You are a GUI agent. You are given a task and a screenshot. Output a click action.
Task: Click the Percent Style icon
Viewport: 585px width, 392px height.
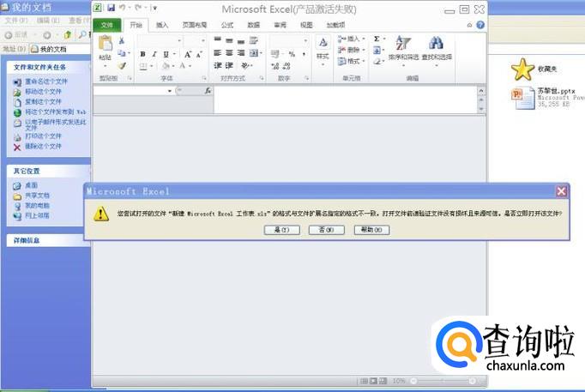coord(292,54)
